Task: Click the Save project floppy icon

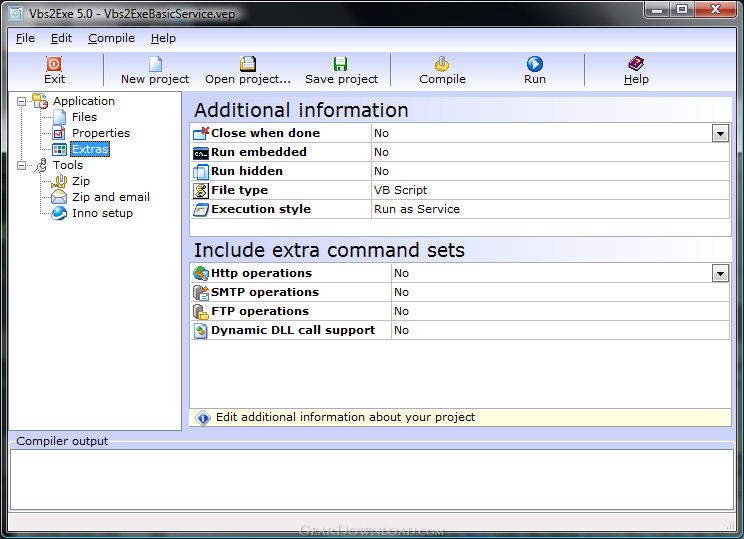Action: (341, 64)
